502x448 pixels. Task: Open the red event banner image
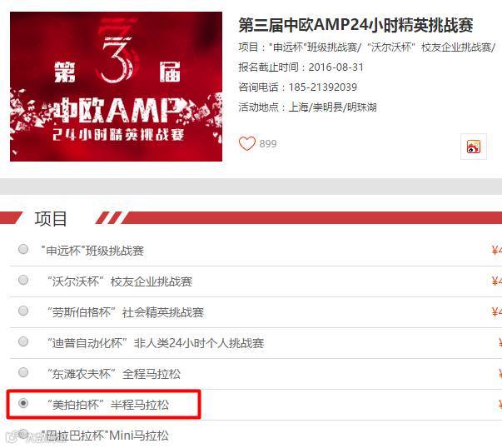point(116,87)
